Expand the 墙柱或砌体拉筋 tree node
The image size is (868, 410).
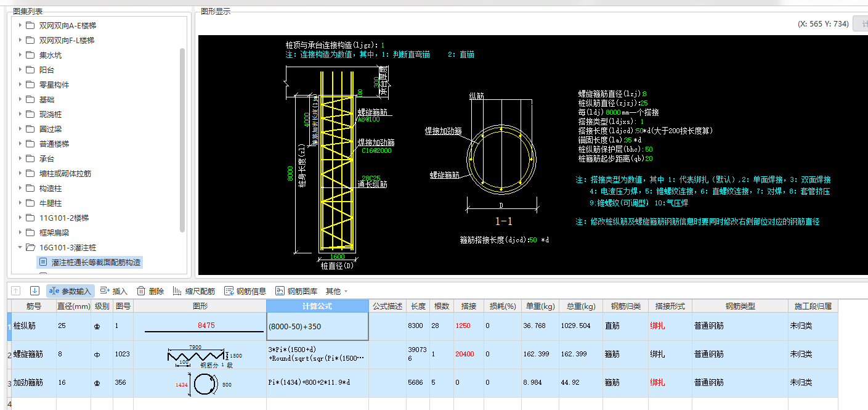19,173
